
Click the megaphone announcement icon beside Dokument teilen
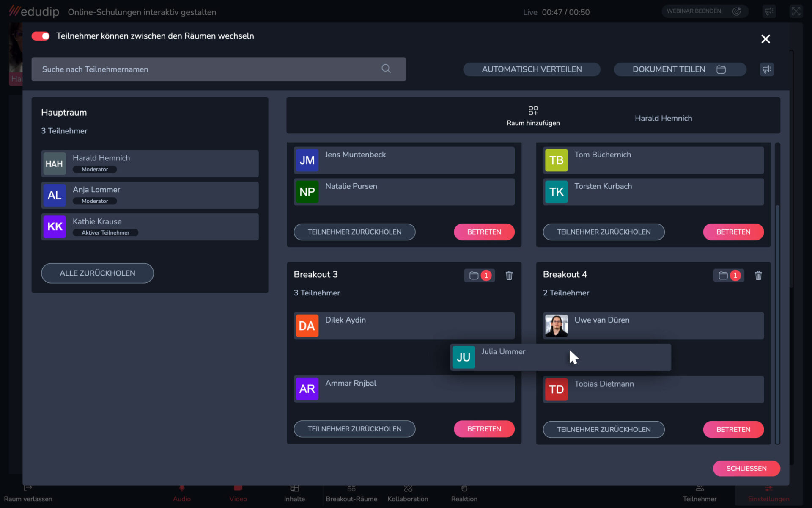(x=766, y=69)
